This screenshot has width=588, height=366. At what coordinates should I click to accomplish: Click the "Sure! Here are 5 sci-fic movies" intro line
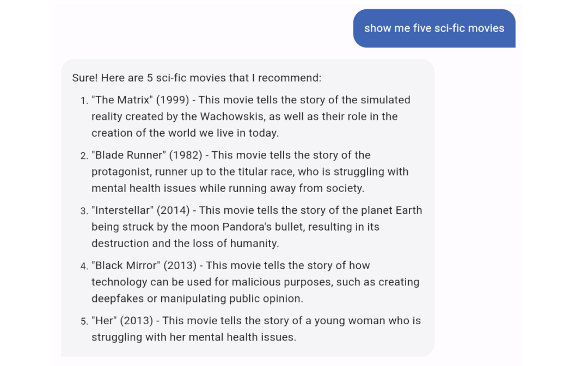[x=197, y=78]
